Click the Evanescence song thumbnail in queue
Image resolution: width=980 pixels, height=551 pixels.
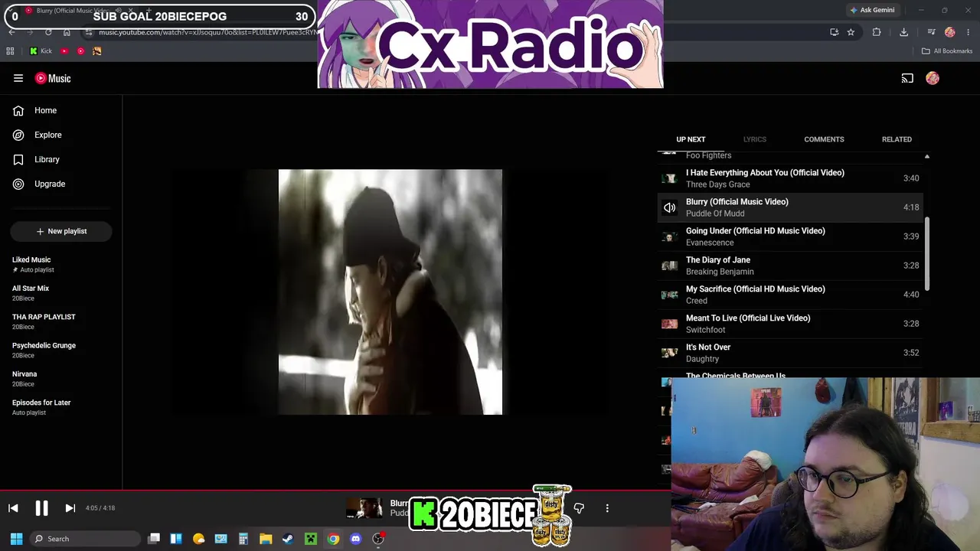(670, 236)
